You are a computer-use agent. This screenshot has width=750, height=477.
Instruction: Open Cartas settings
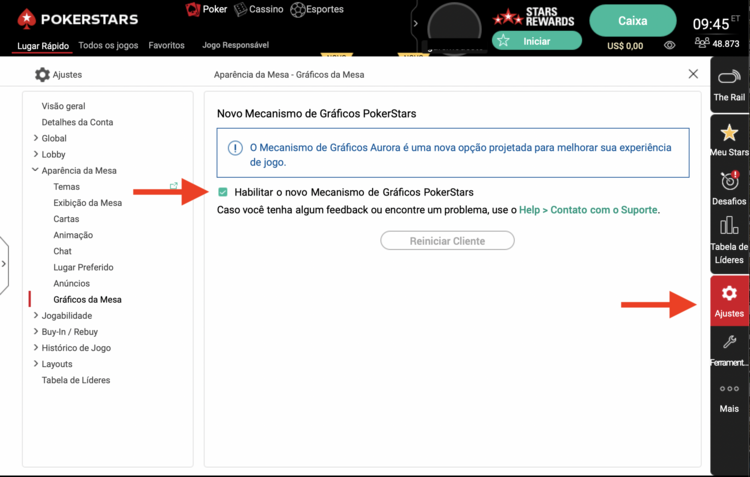click(66, 219)
